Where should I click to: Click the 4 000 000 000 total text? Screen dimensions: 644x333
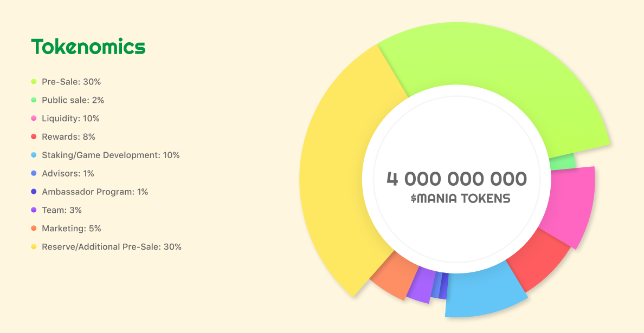(456, 179)
